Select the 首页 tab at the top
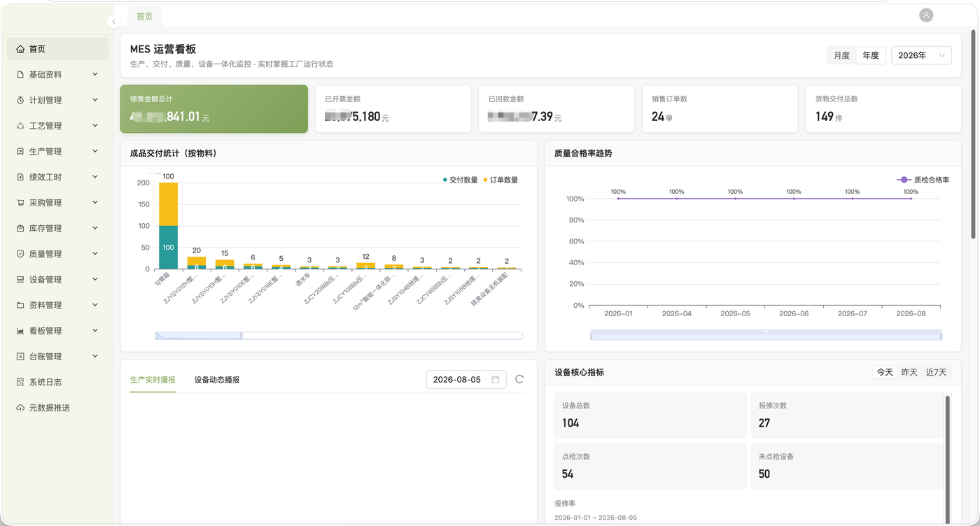The height and width of the screenshot is (526, 980). pyautogui.click(x=144, y=16)
